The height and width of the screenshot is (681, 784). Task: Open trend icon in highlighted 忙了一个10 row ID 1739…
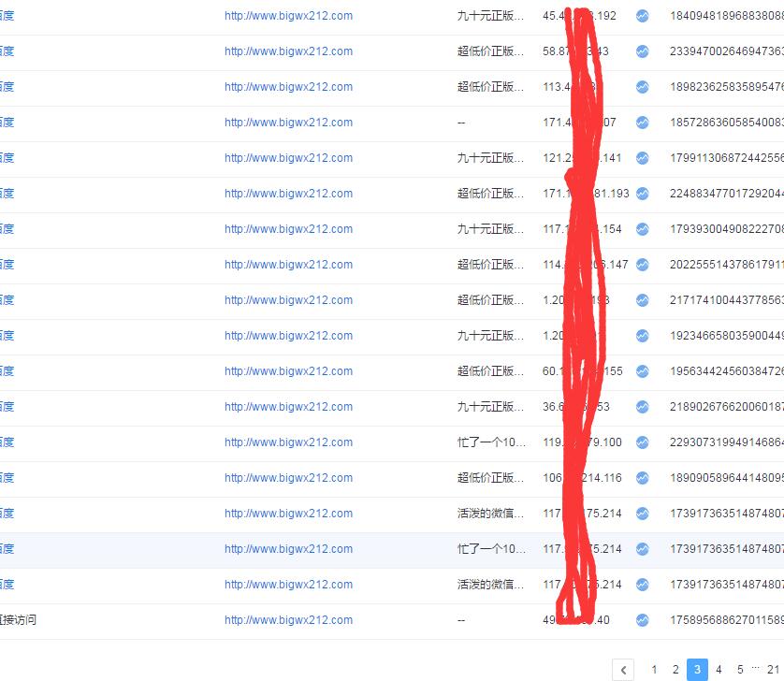coord(643,549)
